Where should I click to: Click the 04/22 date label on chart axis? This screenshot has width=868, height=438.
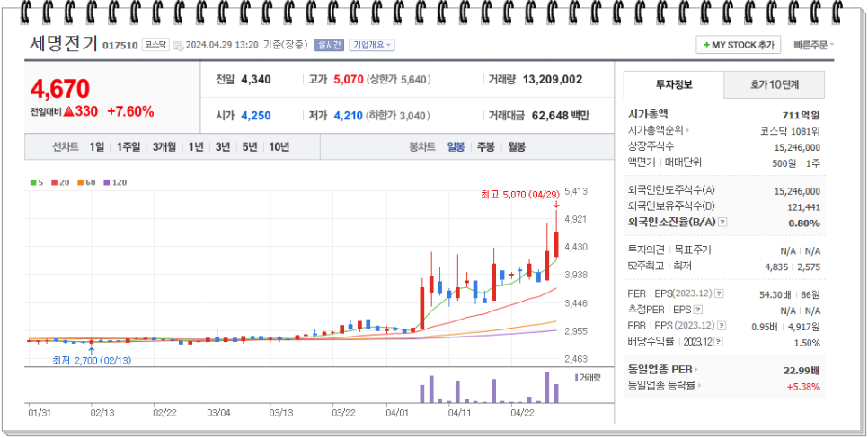pos(521,413)
